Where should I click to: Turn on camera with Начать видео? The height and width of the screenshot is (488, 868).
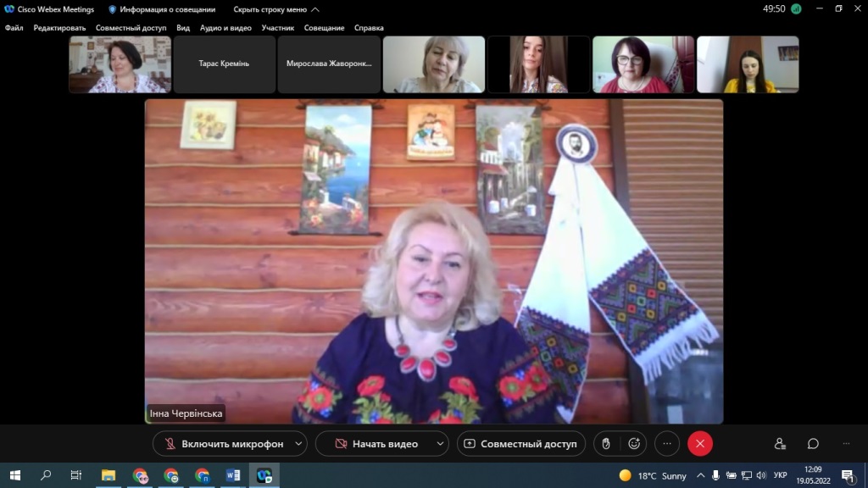coord(376,443)
